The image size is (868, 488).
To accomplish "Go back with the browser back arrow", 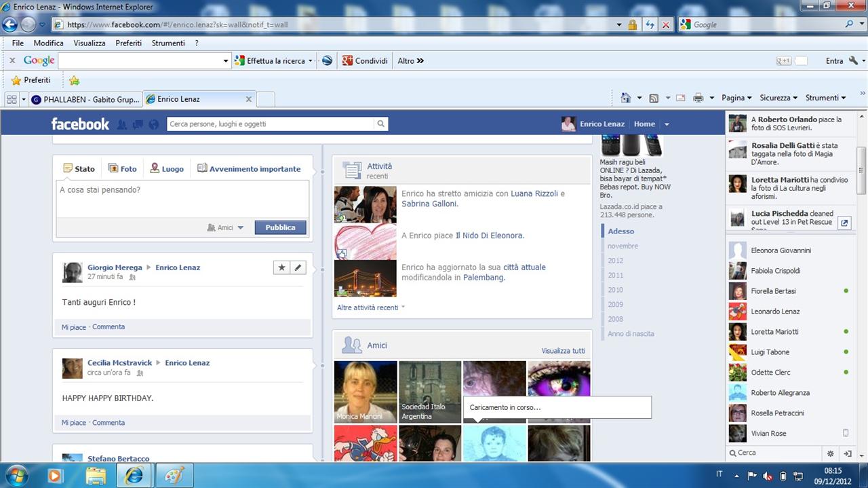I will (10, 24).
